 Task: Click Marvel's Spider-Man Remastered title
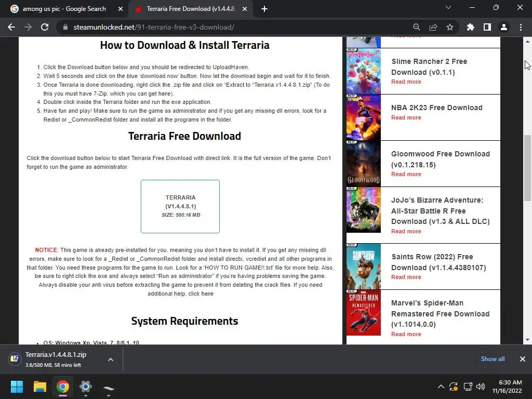tap(441, 313)
